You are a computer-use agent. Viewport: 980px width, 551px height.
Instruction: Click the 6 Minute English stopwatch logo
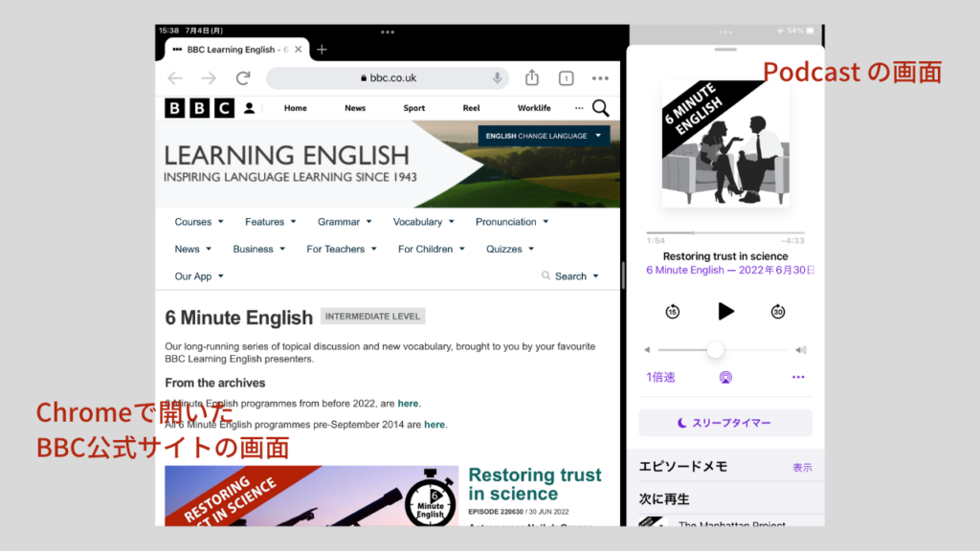(430, 499)
